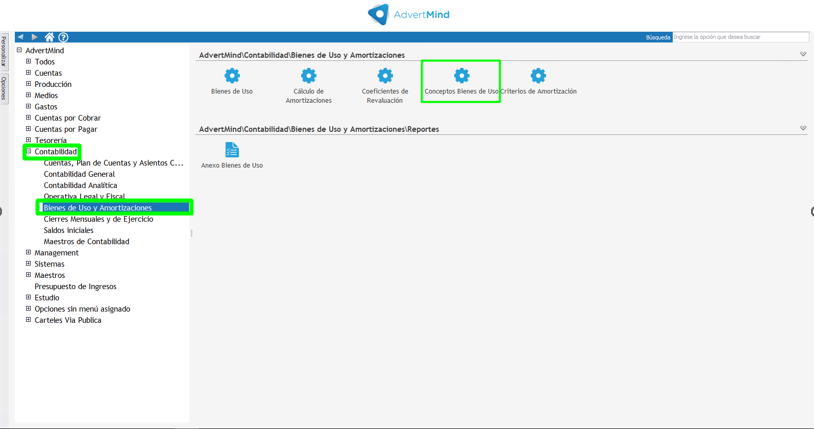This screenshot has width=814, height=429.
Task: Click the Contabilidad tree label
Action: click(x=56, y=152)
